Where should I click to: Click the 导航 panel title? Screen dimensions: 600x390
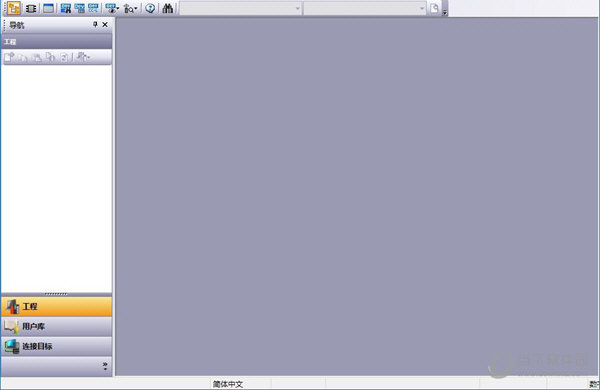coord(16,25)
